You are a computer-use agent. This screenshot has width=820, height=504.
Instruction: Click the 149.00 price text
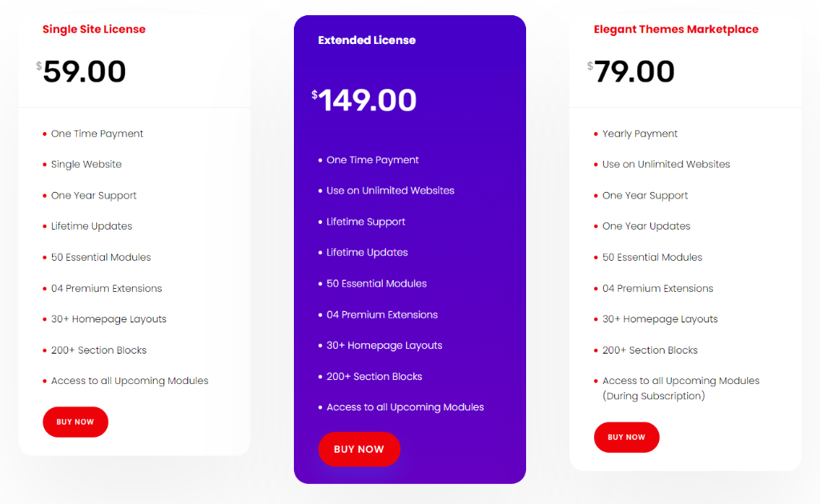coord(368,100)
